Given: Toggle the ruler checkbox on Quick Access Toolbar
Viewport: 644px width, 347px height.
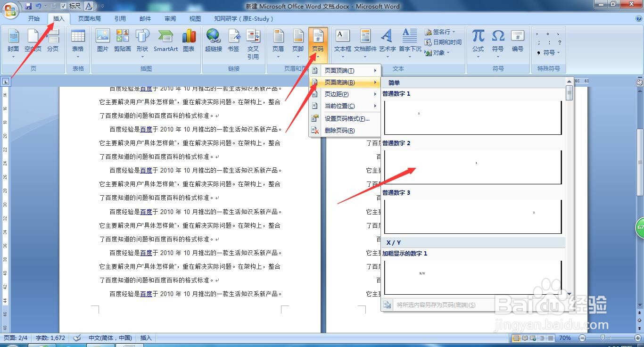Looking at the screenshot, I should 64,6.
